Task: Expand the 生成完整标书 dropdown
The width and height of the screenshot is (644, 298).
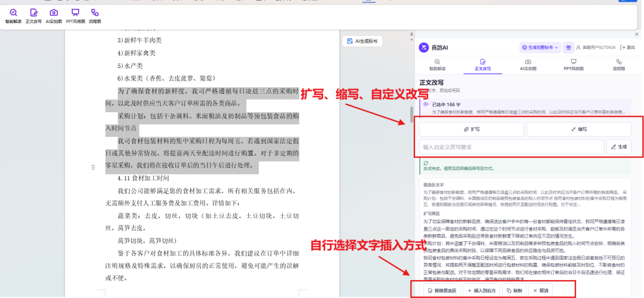Action: tap(540, 48)
